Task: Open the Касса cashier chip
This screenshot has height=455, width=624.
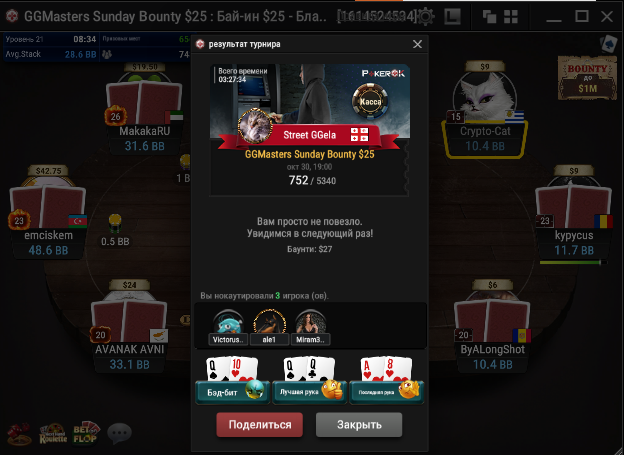Action: tap(370, 101)
